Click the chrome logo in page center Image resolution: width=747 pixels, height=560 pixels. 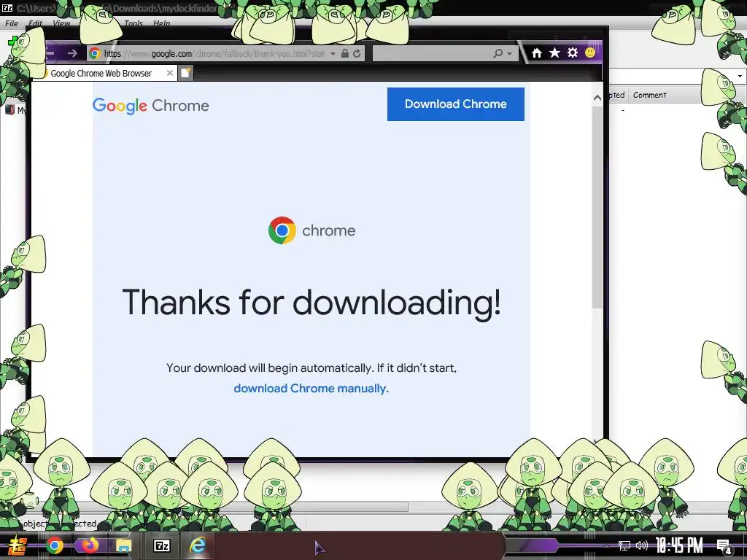(x=311, y=230)
